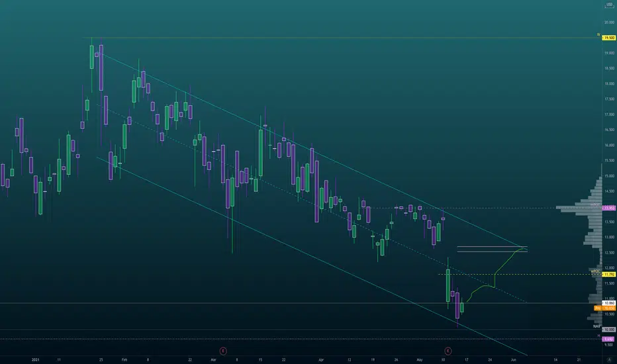Click the orange pre-market price label
Viewport: 617px width, 364px height.
point(605,308)
